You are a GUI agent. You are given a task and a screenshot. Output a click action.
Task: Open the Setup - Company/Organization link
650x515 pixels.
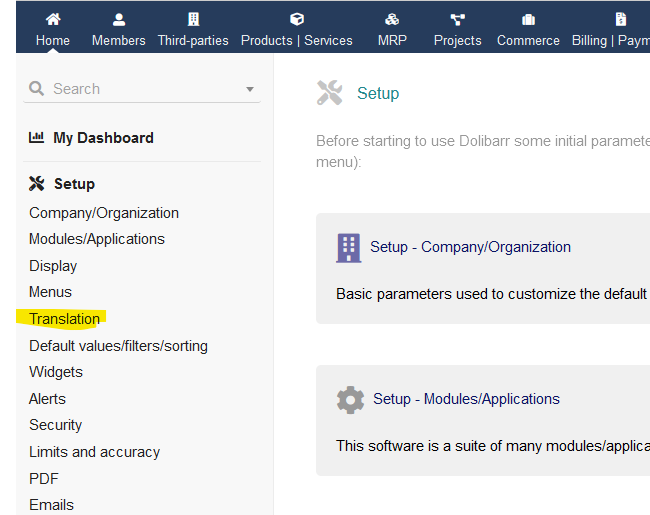(x=470, y=247)
